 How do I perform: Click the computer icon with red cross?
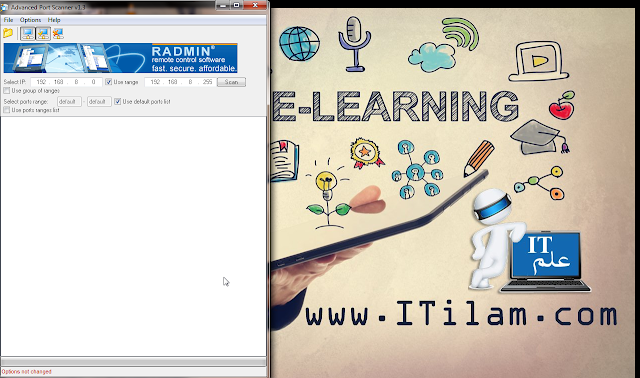[x=58, y=33]
